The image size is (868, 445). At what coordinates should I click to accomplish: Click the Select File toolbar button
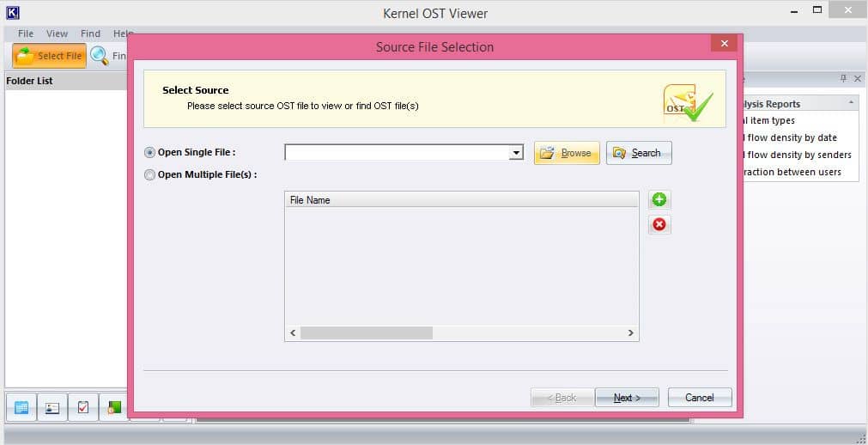click(49, 56)
